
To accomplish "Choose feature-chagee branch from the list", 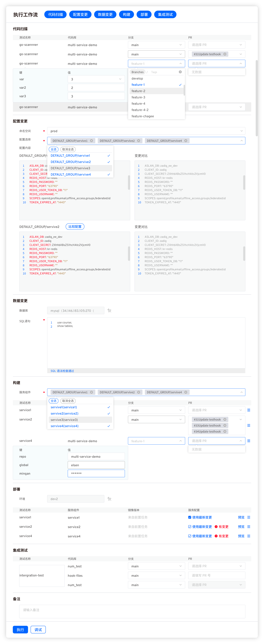I will pos(157,116).
